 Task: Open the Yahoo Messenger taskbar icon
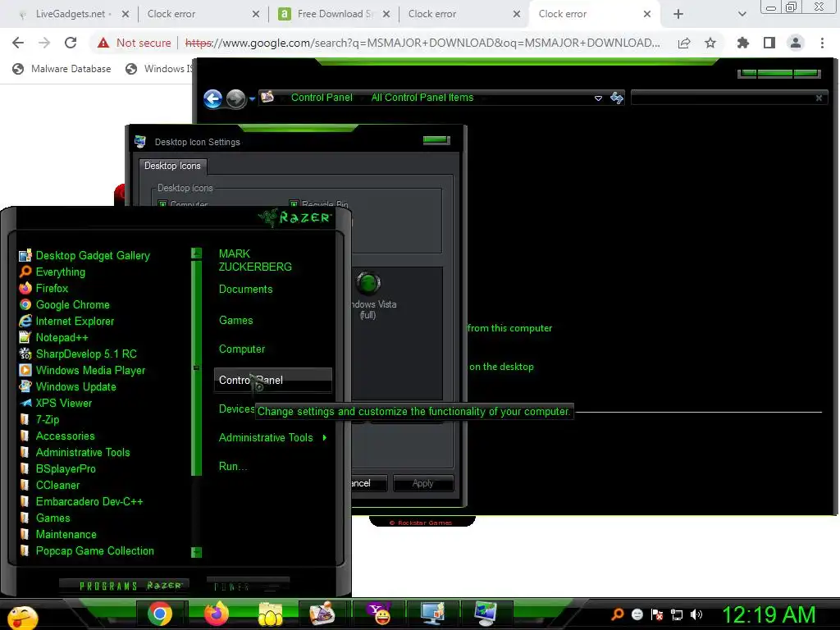(379, 614)
